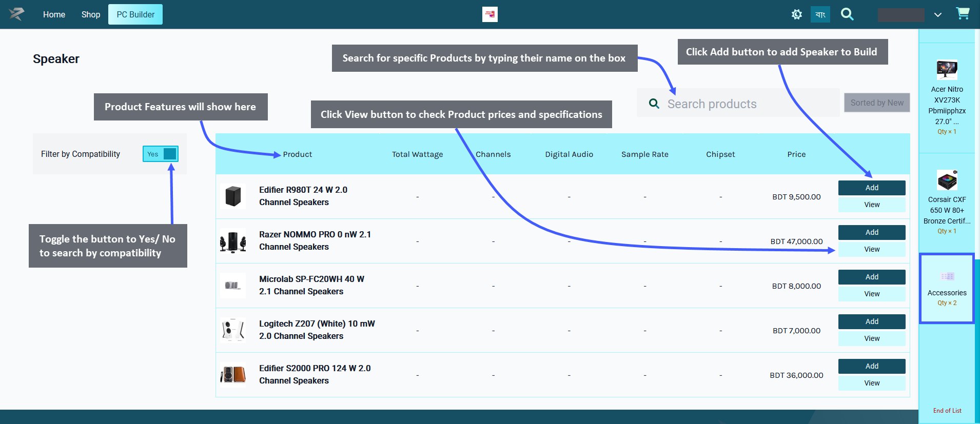
Task: Open Edifier S2000 PRO 124 W name
Action: [315, 374]
